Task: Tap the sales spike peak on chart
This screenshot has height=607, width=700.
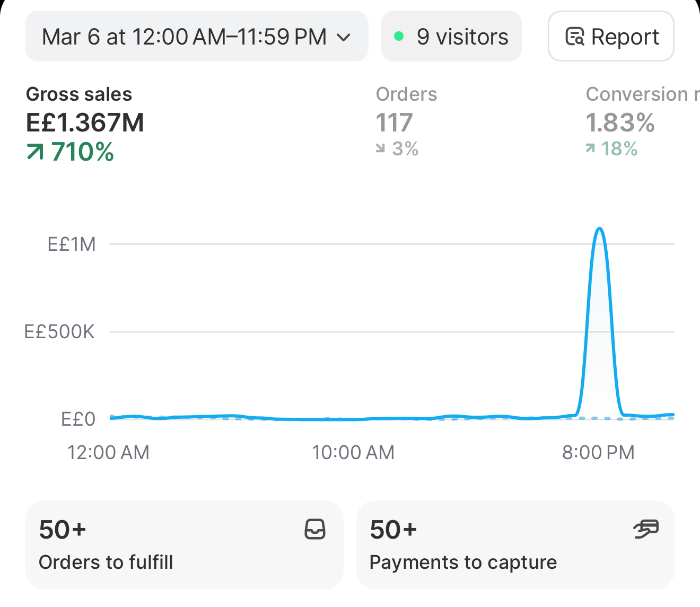Action: pyautogui.click(x=599, y=229)
